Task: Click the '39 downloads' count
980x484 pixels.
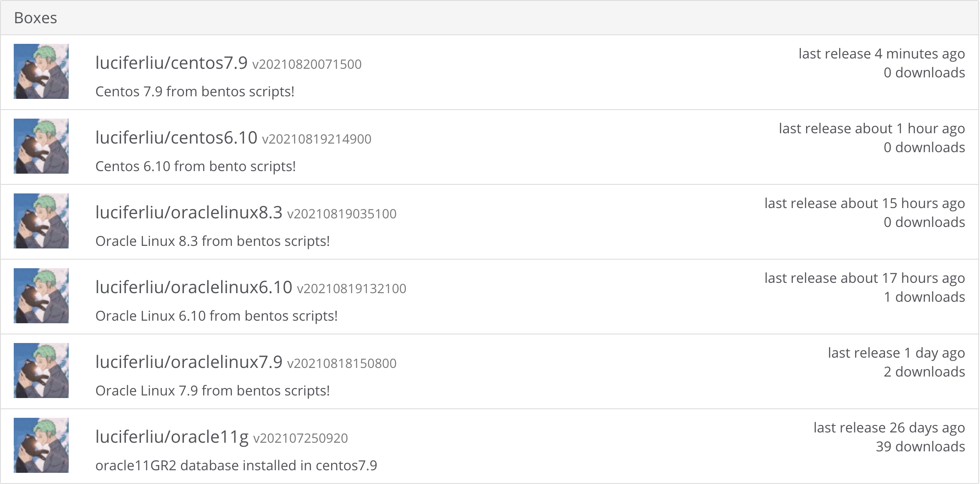Action: (x=920, y=447)
